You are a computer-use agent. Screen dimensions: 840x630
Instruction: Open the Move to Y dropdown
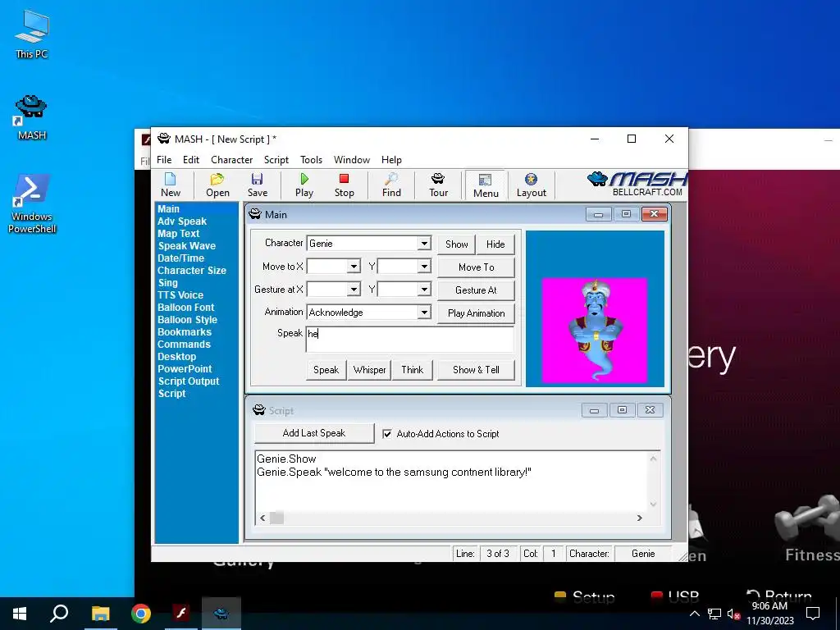coord(424,267)
